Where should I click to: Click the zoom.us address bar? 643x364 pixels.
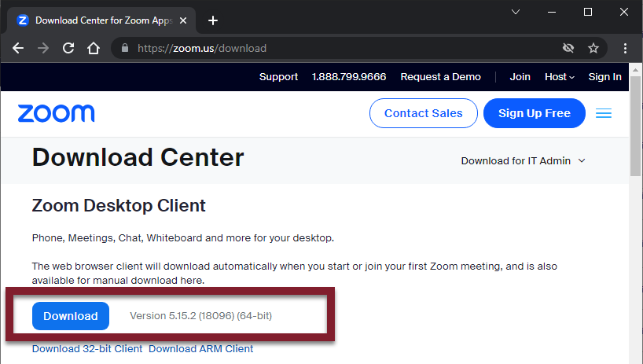[314, 48]
